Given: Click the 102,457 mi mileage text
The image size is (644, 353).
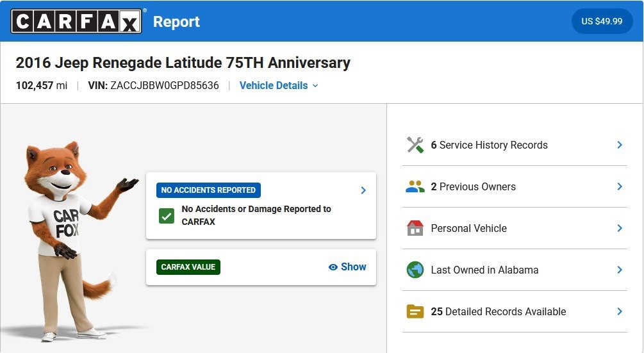Looking at the screenshot, I should click(x=42, y=85).
